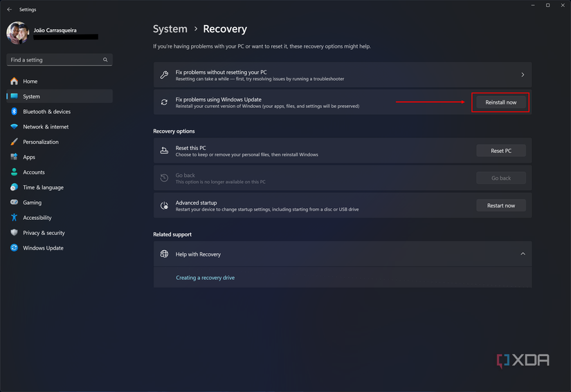Screen dimensions: 571x392
Task: Click the disabled Go back button
Action: [x=500, y=178]
